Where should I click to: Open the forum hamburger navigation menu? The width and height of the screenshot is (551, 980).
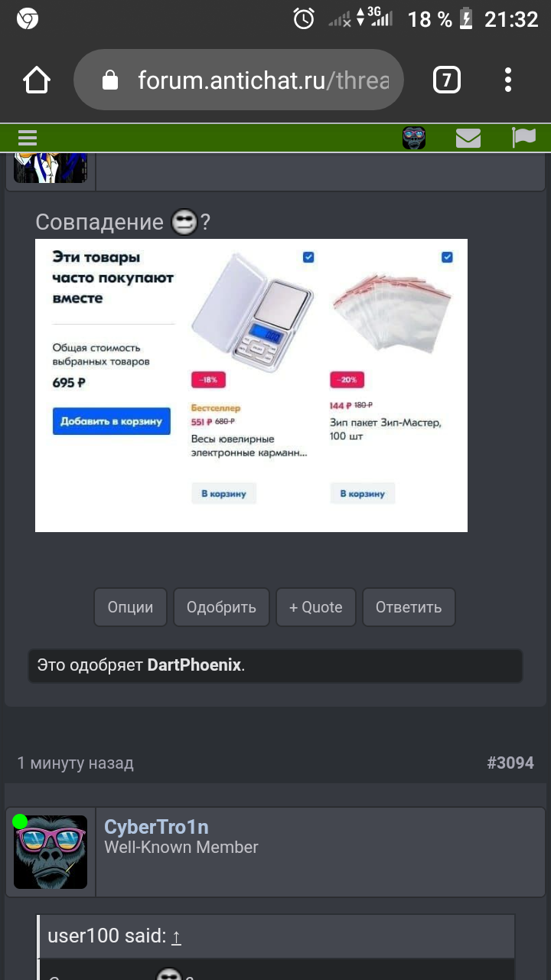click(28, 138)
